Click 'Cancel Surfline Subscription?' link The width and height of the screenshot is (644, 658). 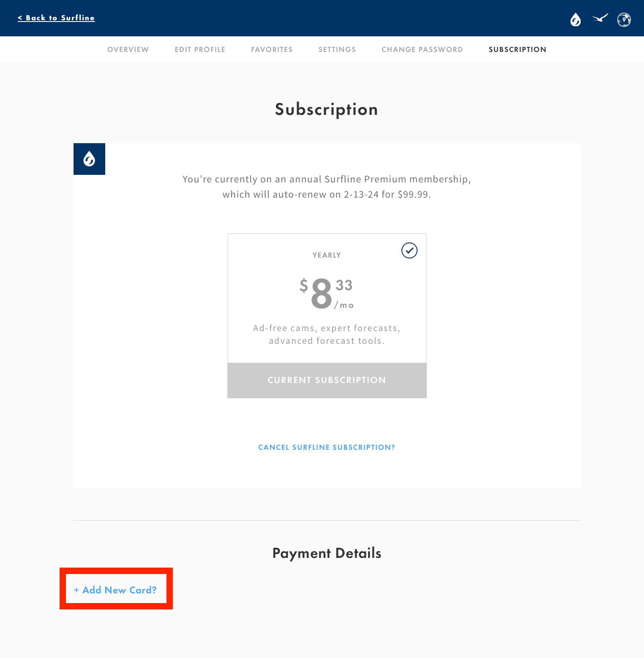(x=327, y=447)
